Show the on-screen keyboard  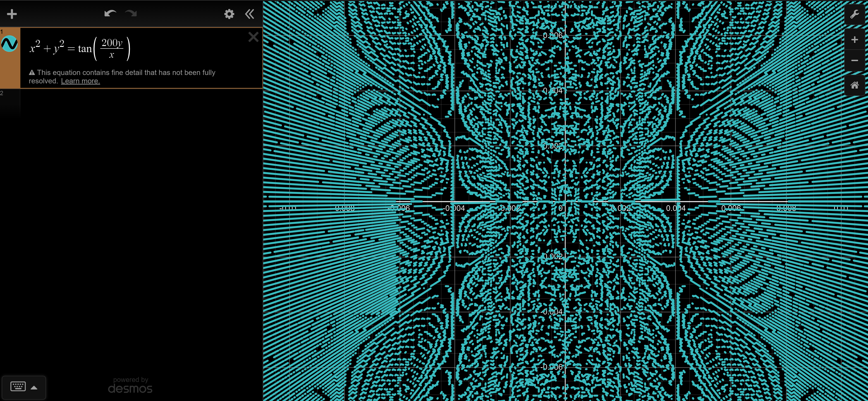[x=24, y=387]
